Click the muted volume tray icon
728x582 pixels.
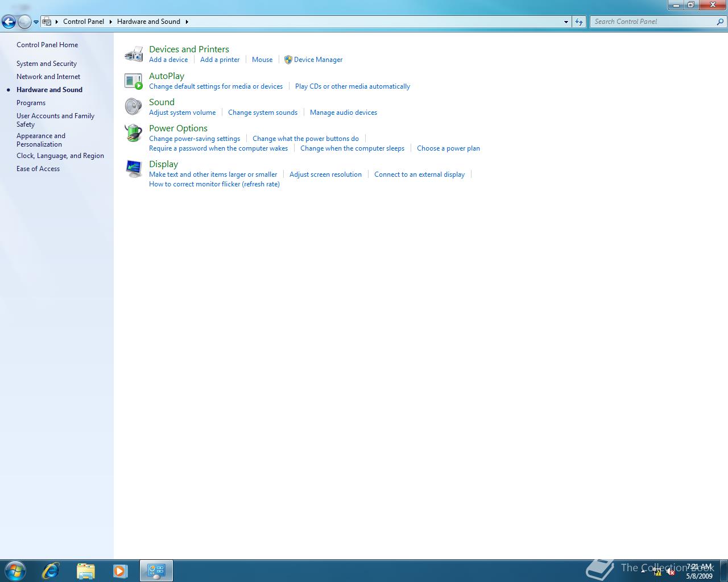(671, 572)
